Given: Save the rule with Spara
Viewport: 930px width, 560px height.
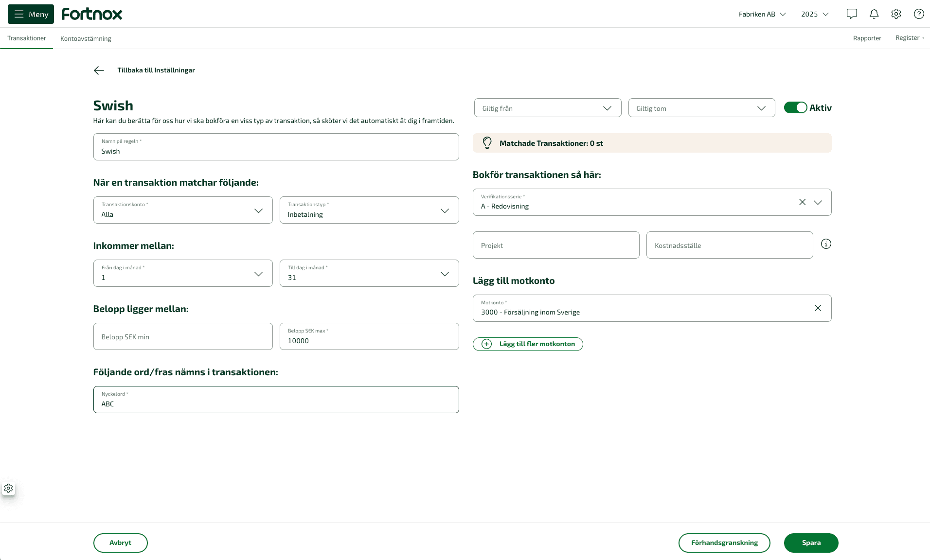Looking at the screenshot, I should point(811,543).
